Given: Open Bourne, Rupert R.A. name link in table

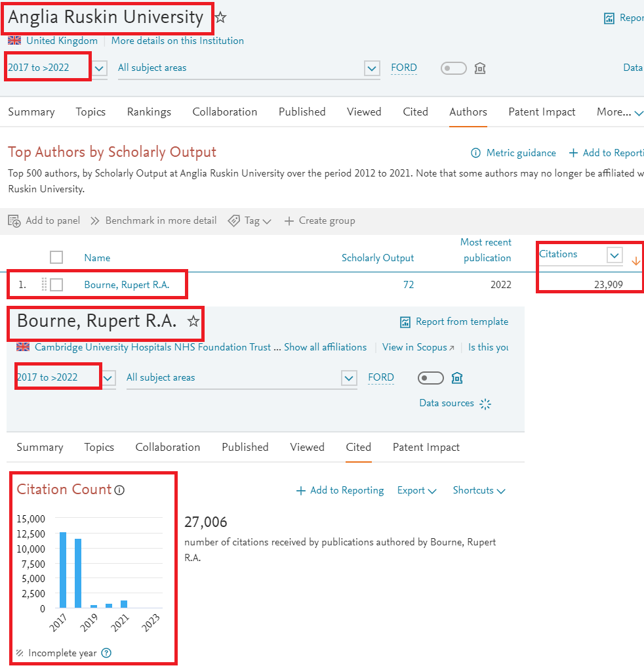Looking at the screenshot, I should point(127,285).
